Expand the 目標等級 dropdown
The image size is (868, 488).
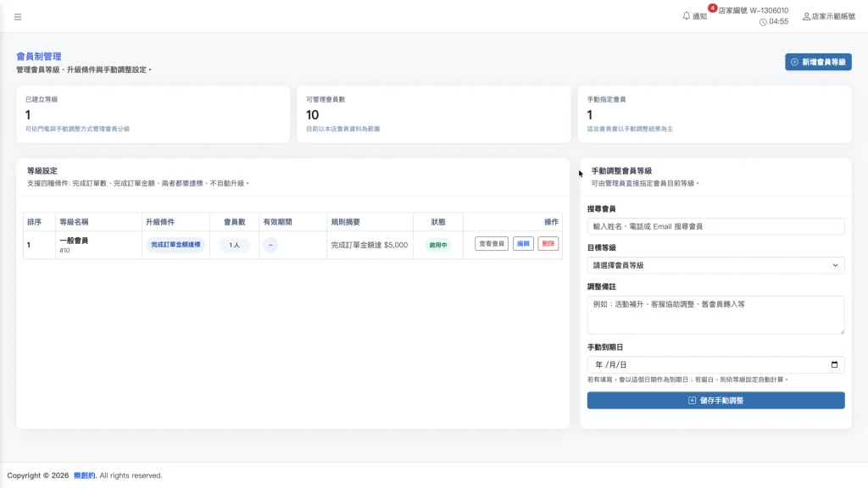[x=715, y=265]
